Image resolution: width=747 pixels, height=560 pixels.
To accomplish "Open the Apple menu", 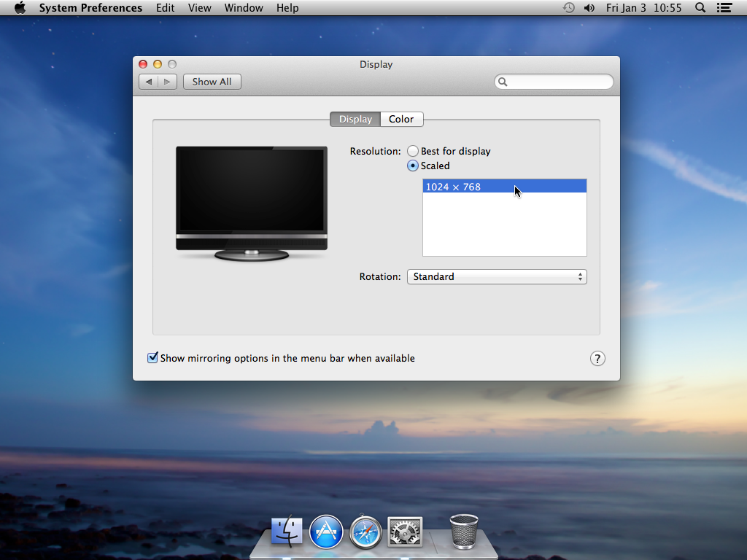I will click(20, 7).
